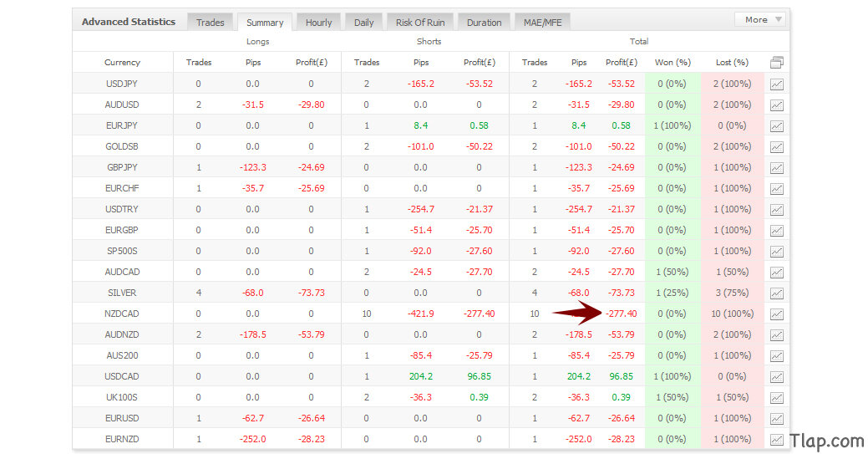
Task: Click the 3 (75%) lost cell
Action: point(733,293)
